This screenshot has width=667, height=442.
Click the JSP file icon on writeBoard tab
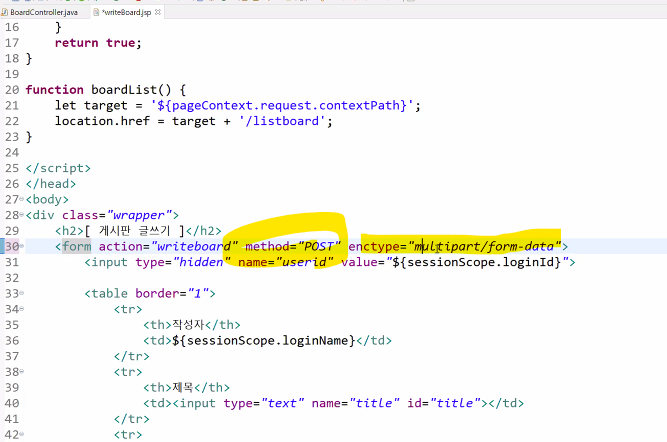pyautogui.click(x=96, y=12)
